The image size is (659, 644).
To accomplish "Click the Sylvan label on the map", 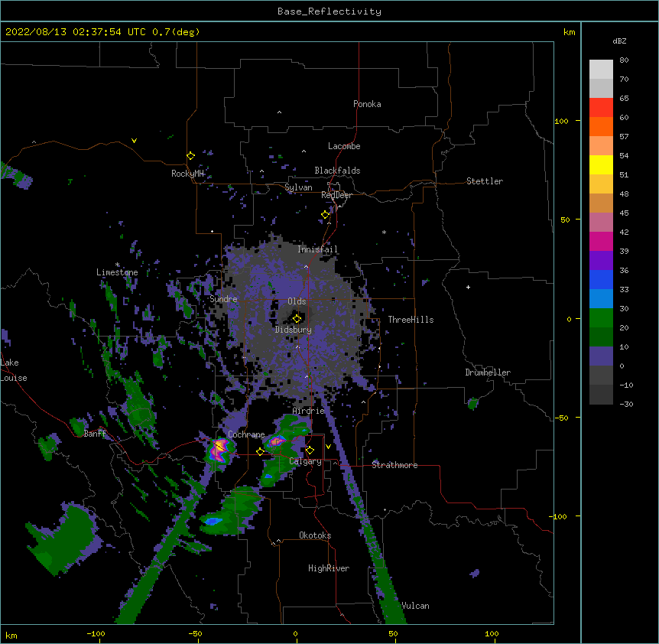I will 298,187.
